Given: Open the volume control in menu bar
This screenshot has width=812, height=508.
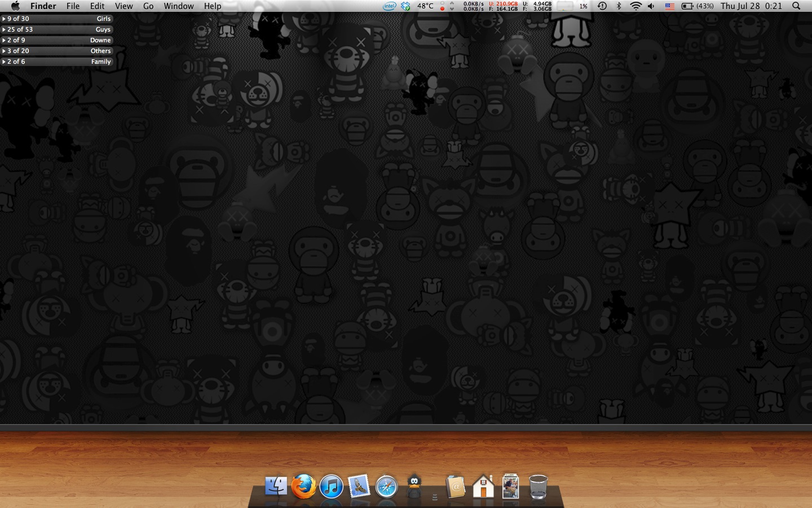Looking at the screenshot, I should click(x=651, y=6).
